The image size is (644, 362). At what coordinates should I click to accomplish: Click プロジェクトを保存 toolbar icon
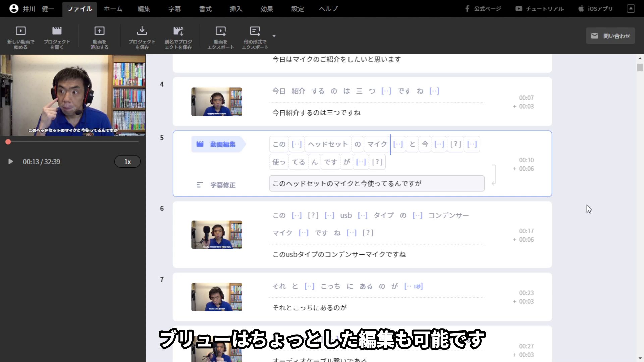pyautogui.click(x=142, y=37)
